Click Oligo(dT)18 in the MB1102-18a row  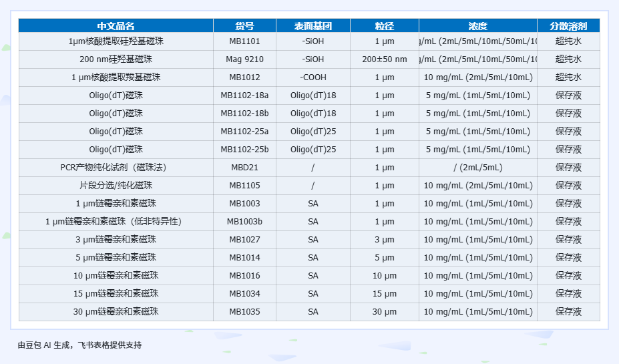click(313, 95)
